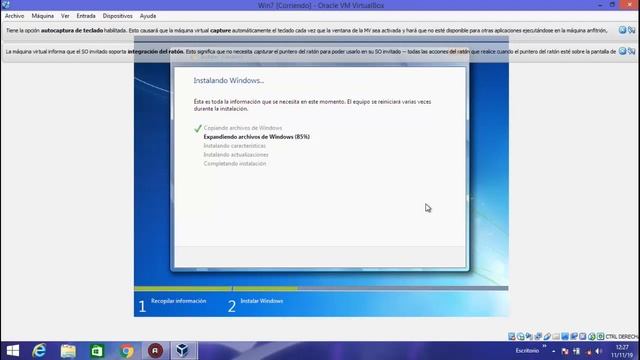Click the VirtualBox title bar icon
Screen dimensions: 640x360
tap(5, 5)
